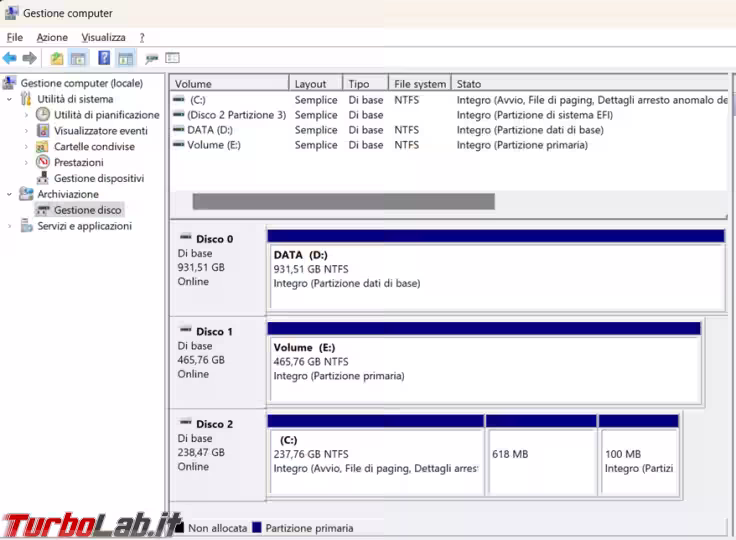Viewport: 736px width, 540px height.
Task: Click the Disco 2 Partizione 3 volume row
Action: tap(448, 115)
